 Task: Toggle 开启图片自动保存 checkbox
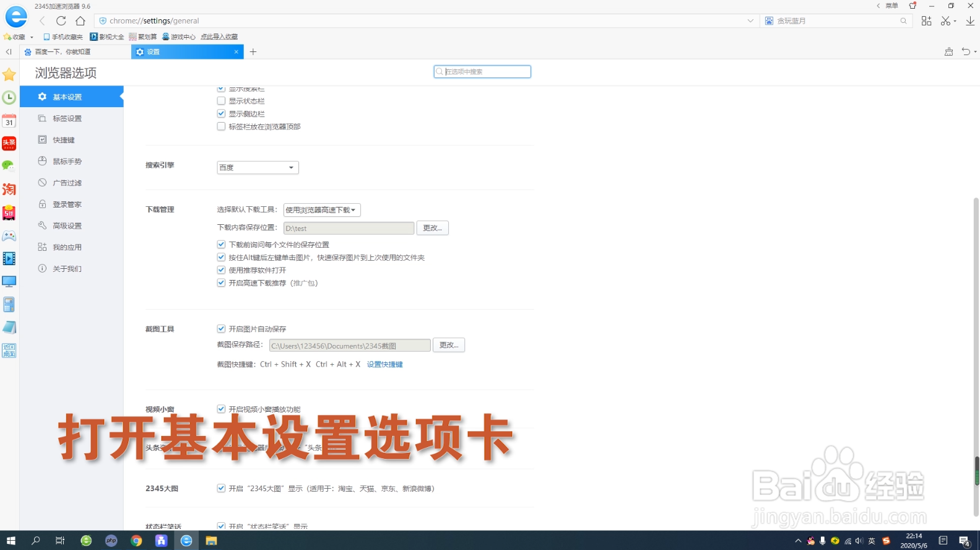tap(221, 329)
